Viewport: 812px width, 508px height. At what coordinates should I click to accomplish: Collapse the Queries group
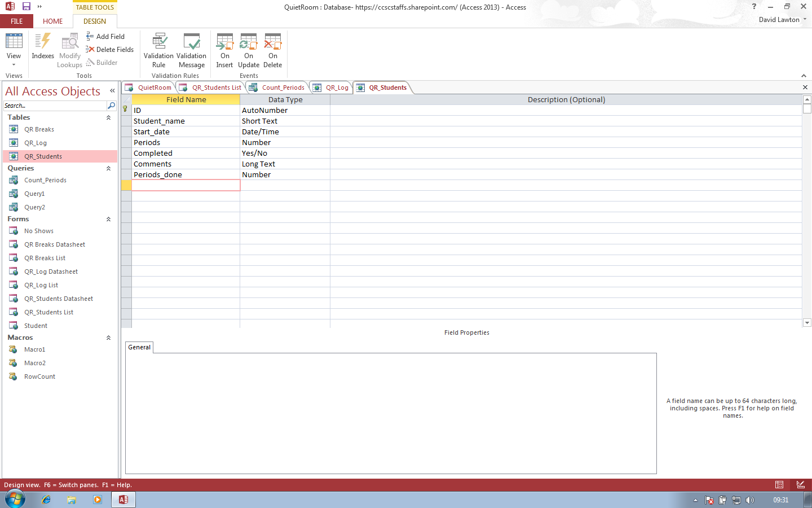(108, 168)
